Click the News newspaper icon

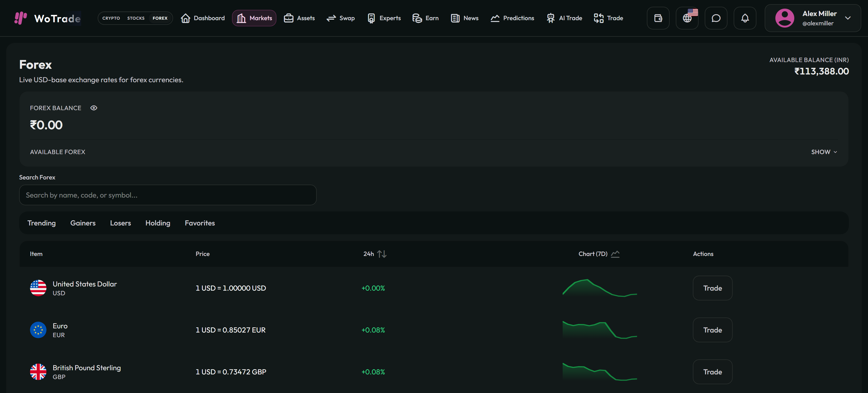coord(455,18)
